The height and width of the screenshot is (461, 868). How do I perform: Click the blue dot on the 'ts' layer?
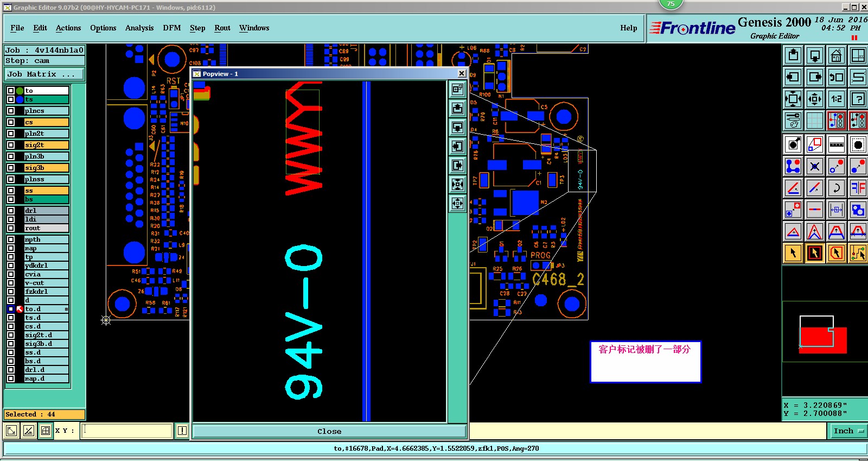20,99
